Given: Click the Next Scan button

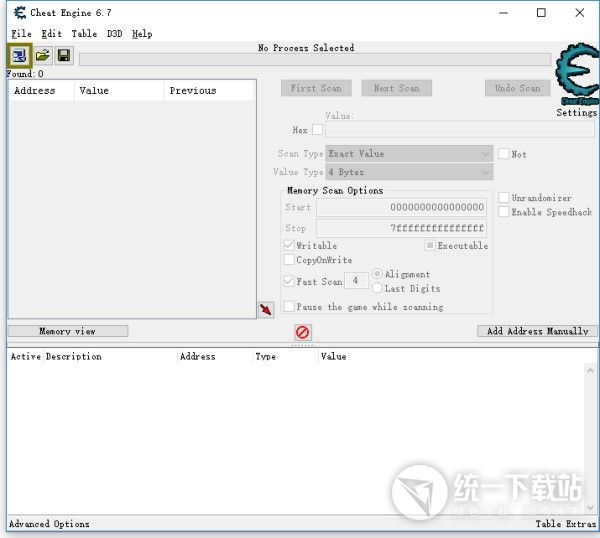Looking at the screenshot, I should [x=397, y=88].
